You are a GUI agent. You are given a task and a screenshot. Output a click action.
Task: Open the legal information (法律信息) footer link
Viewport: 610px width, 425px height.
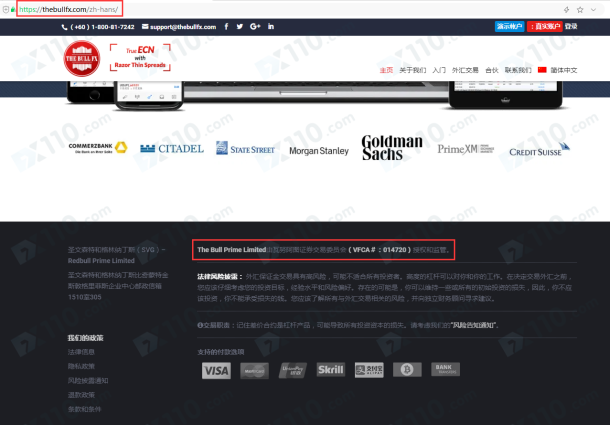81,352
